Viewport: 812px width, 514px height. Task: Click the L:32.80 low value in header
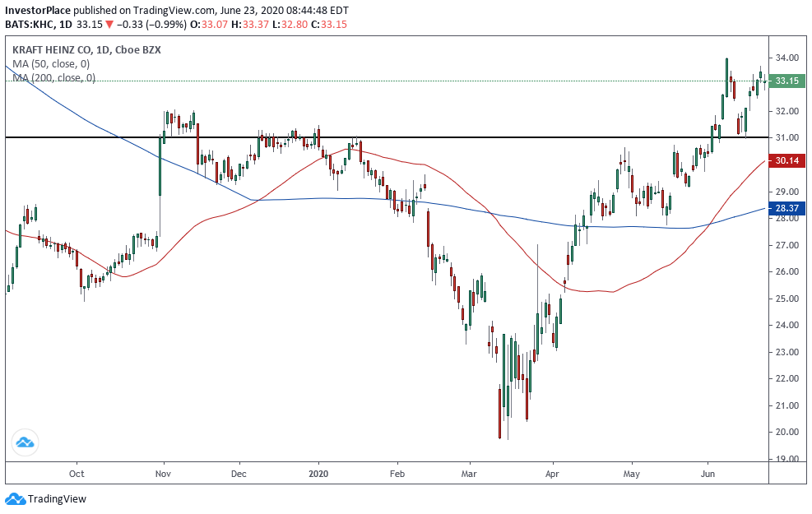pos(290,25)
